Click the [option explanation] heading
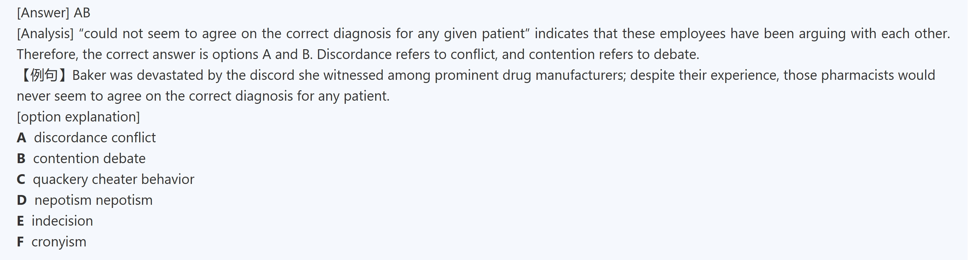The width and height of the screenshot is (980, 260). point(78,117)
